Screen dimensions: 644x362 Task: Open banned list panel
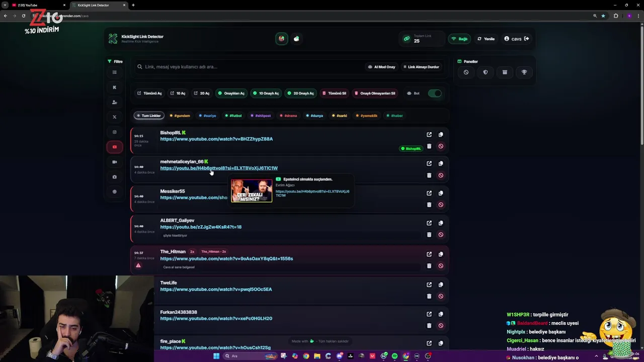(x=466, y=72)
